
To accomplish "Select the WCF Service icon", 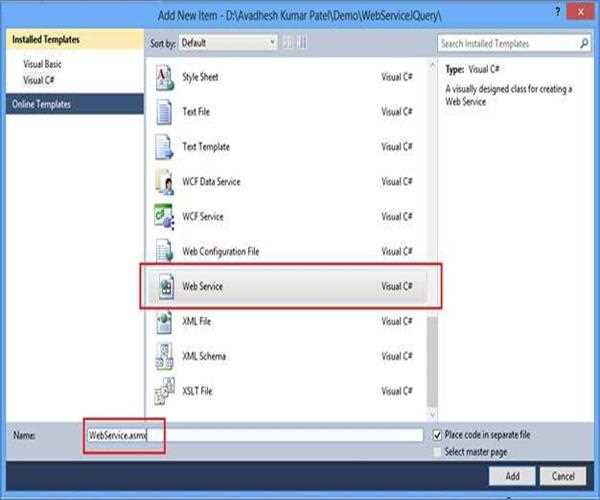I will (x=164, y=217).
